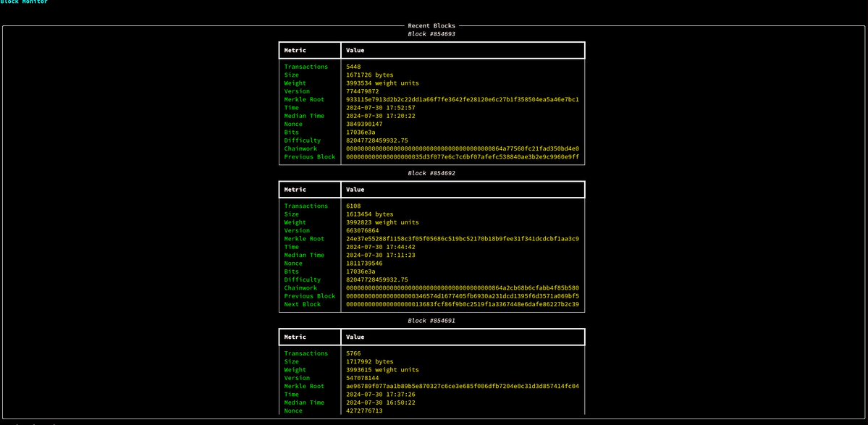Click the Next Block label
The height and width of the screenshot is (425, 868).
point(303,304)
